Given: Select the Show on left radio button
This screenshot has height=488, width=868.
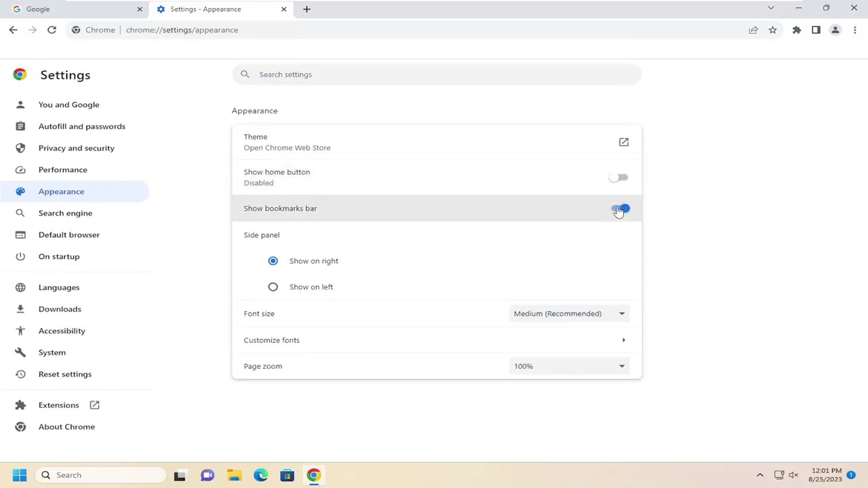Looking at the screenshot, I should coord(273,287).
